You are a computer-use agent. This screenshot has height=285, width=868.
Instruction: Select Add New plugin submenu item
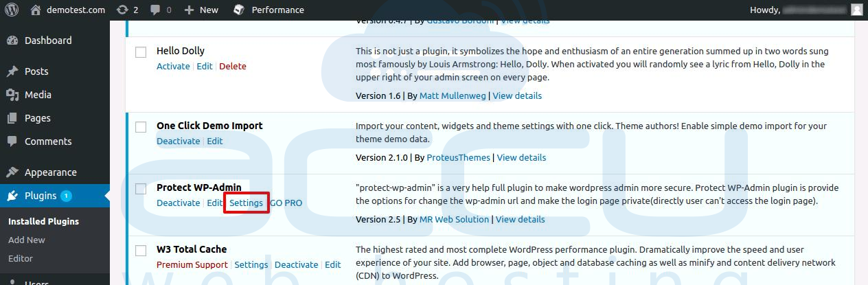[27, 240]
